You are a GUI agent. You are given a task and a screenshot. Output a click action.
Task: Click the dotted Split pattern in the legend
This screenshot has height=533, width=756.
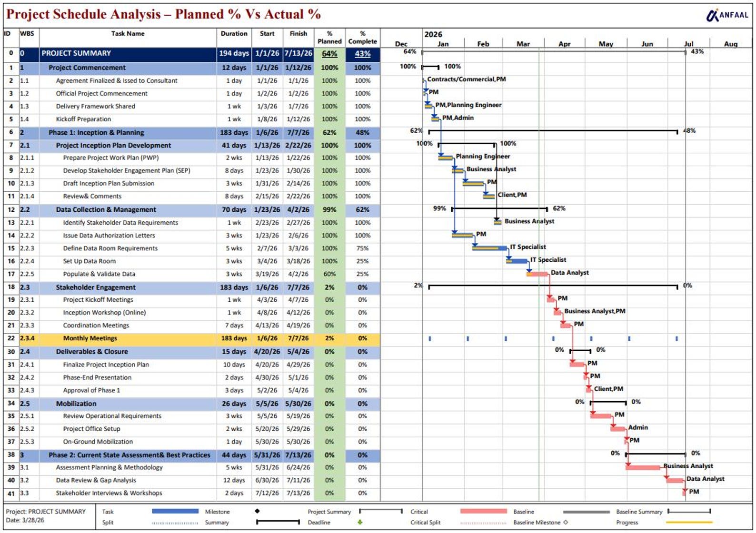coord(175,523)
